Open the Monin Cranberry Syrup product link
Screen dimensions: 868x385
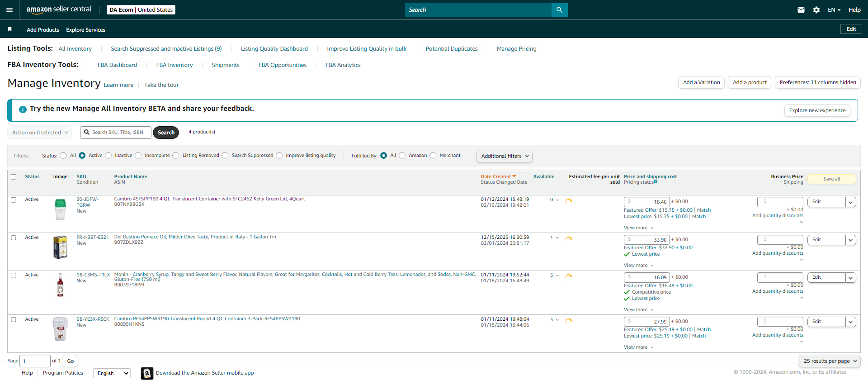[295, 277]
